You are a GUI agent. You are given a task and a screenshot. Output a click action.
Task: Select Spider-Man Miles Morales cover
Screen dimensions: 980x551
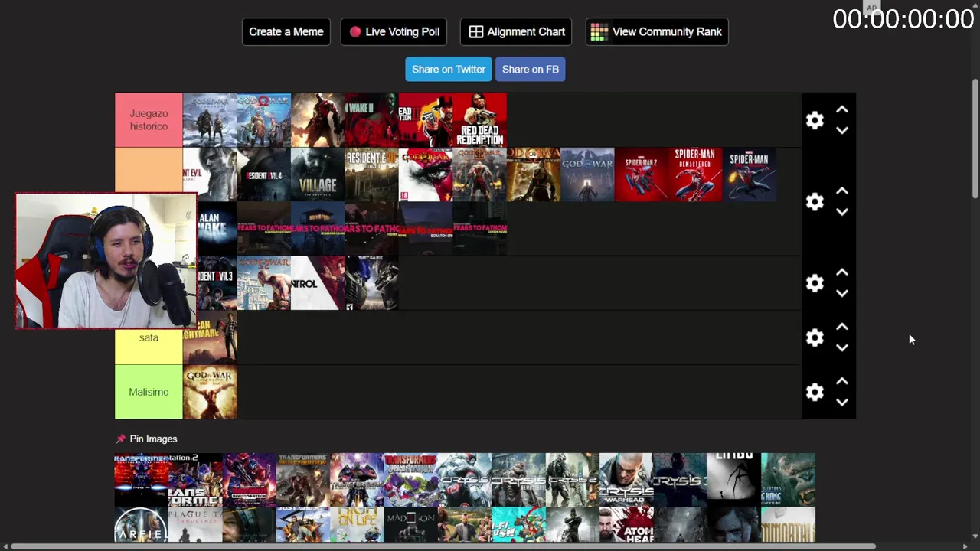(749, 174)
